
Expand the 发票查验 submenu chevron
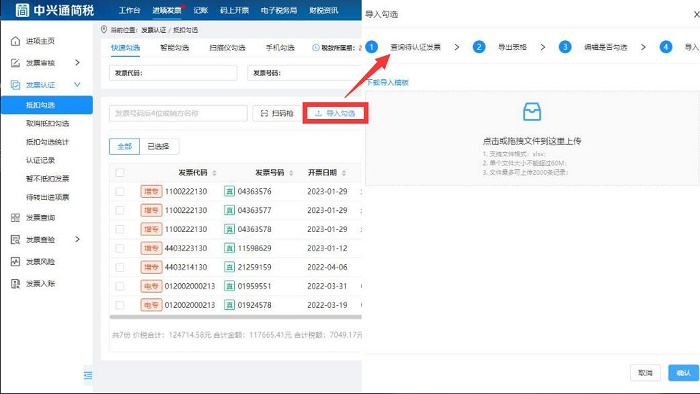point(77,239)
